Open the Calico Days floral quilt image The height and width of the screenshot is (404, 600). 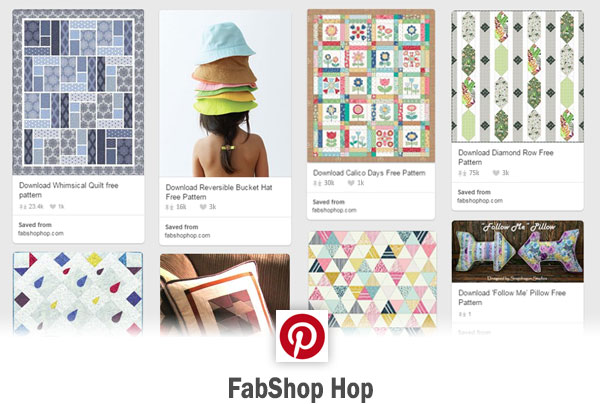pyautogui.click(x=371, y=86)
